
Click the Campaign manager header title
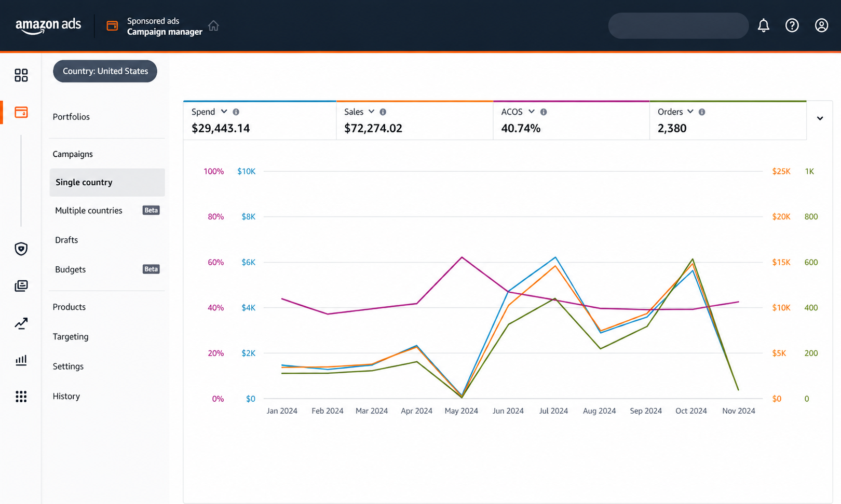point(165,32)
